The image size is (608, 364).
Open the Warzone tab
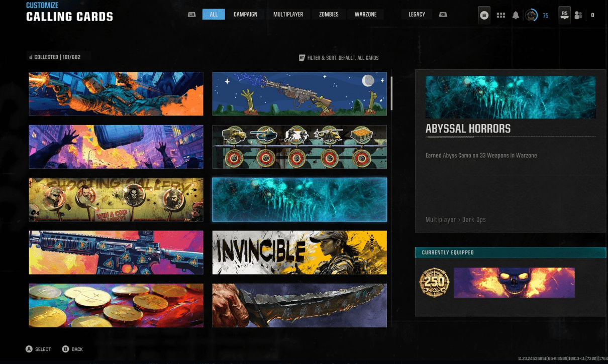coord(365,15)
